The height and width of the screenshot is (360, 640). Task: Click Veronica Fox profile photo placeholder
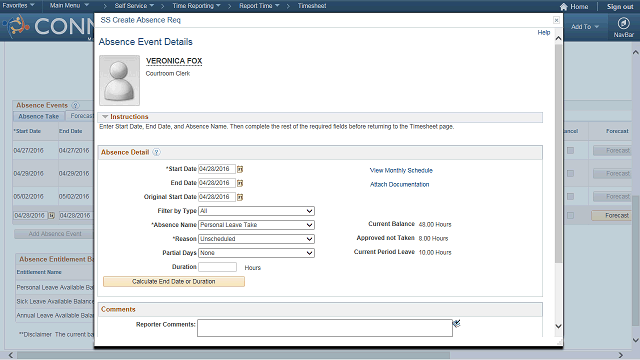(x=119, y=80)
